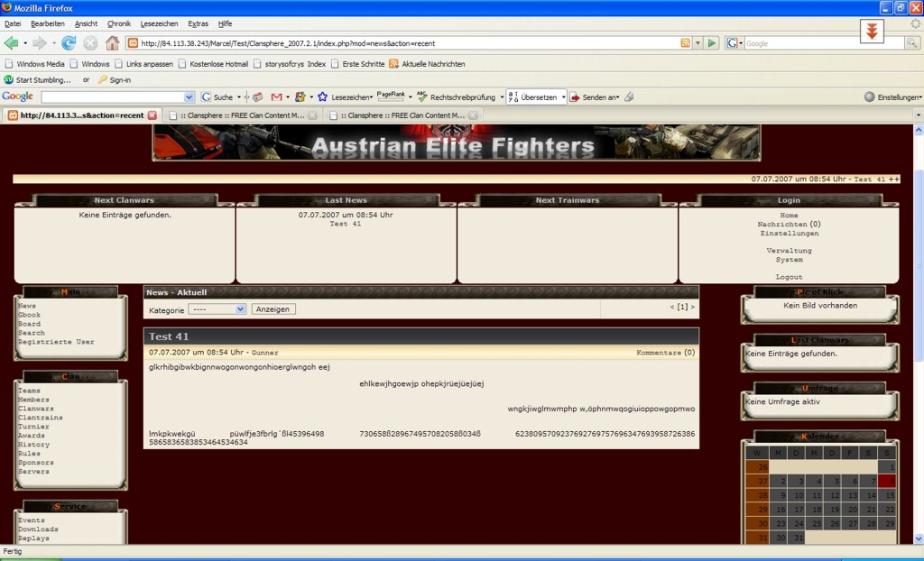Viewport: 924px width, 561px height.
Task: Click the Gmail icon in Google toolbar
Action: 276,97
